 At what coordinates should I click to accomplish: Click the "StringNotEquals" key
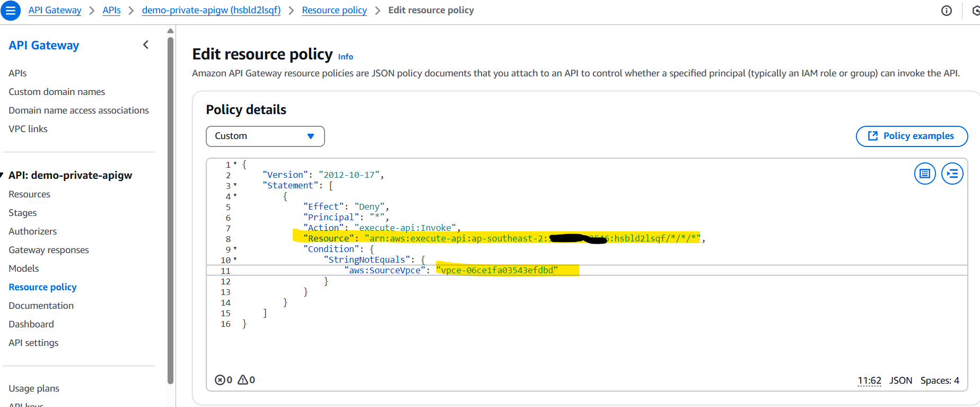367,259
